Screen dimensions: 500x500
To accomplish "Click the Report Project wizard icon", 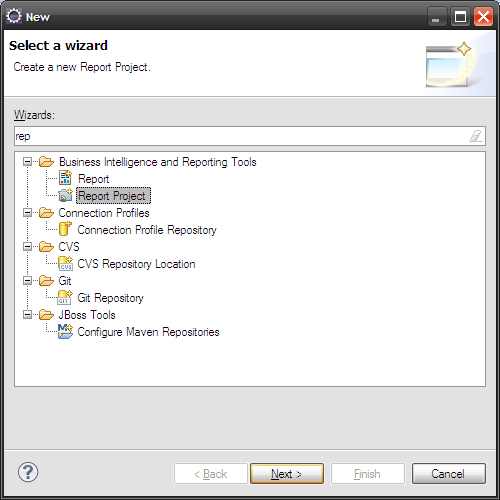I will tap(65, 195).
